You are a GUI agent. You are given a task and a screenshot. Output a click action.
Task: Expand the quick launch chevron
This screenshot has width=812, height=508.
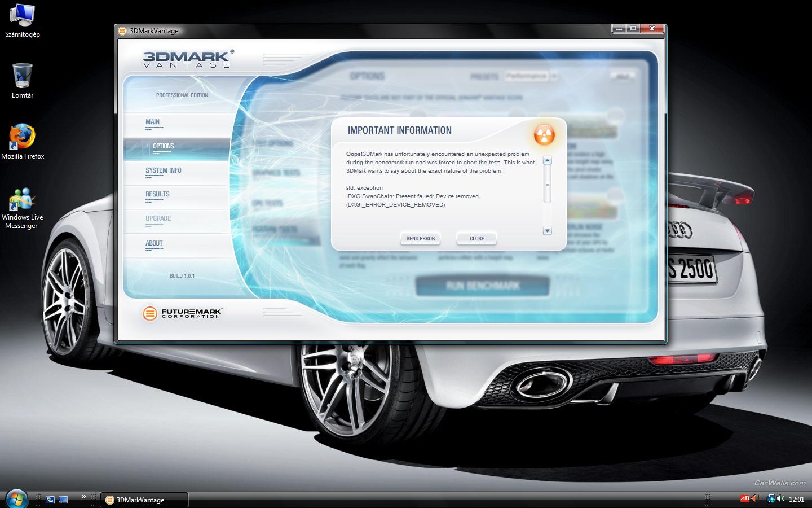(83, 497)
